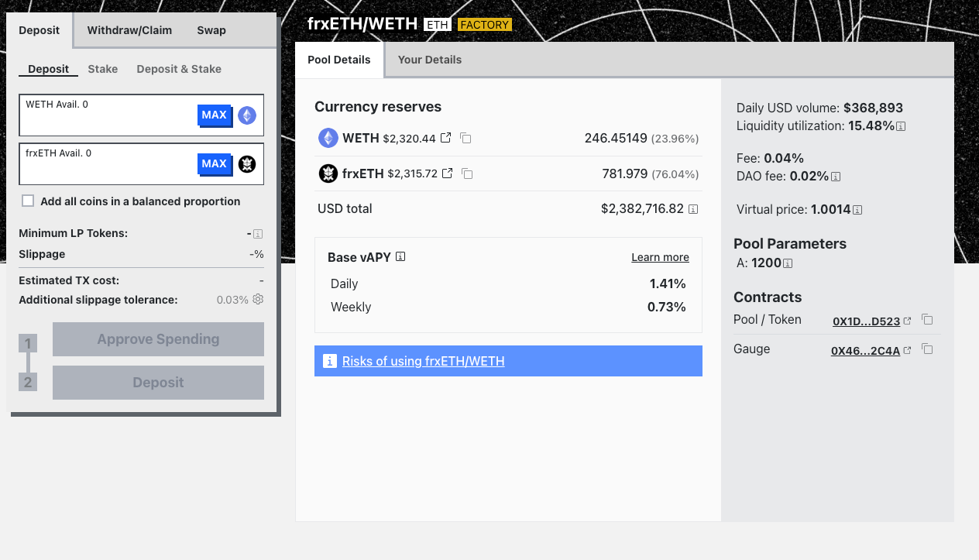The image size is (979, 560).
Task: Copy Gauge contract address
Action: [927, 349]
